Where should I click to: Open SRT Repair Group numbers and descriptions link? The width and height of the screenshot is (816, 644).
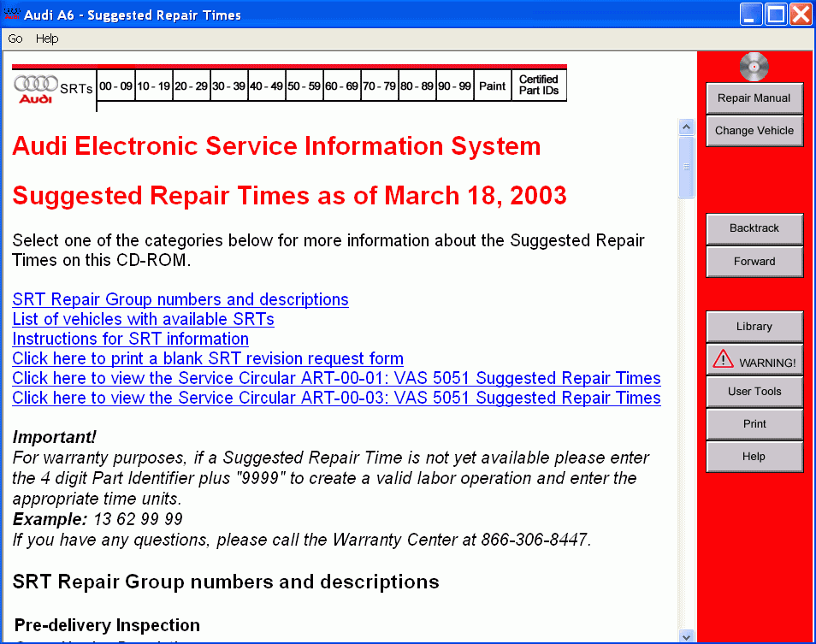click(x=180, y=299)
